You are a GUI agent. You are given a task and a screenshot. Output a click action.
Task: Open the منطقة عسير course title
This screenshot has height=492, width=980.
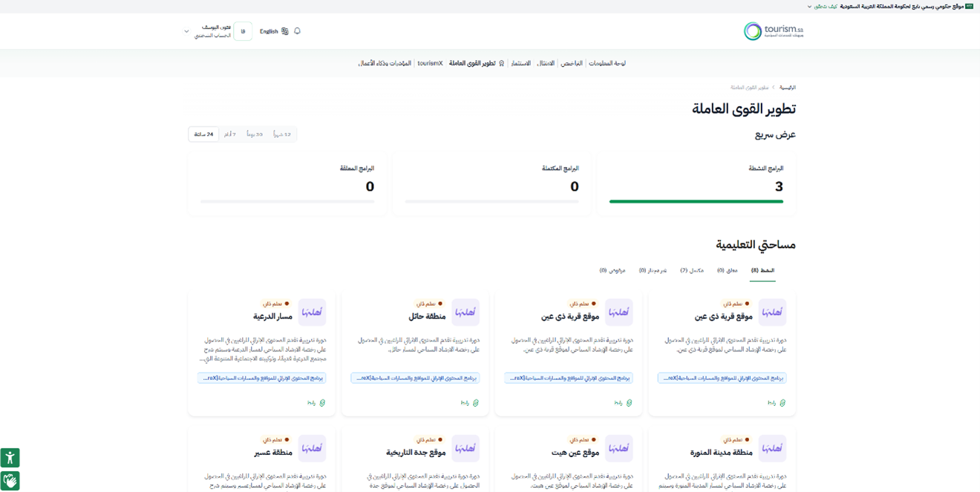click(273, 452)
